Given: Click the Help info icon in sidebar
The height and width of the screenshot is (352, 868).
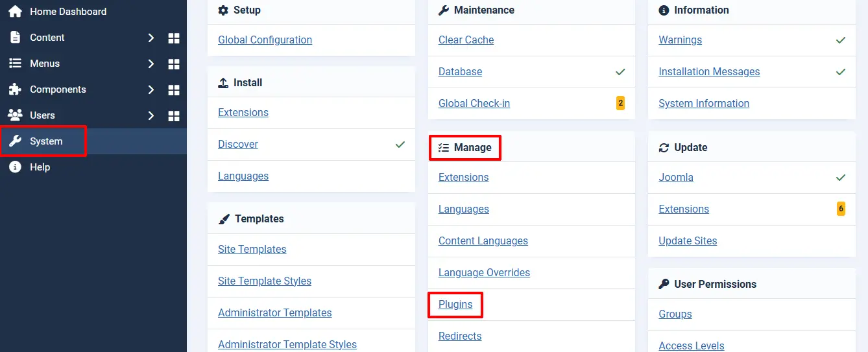Looking at the screenshot, I should click(x=15, y=167).
